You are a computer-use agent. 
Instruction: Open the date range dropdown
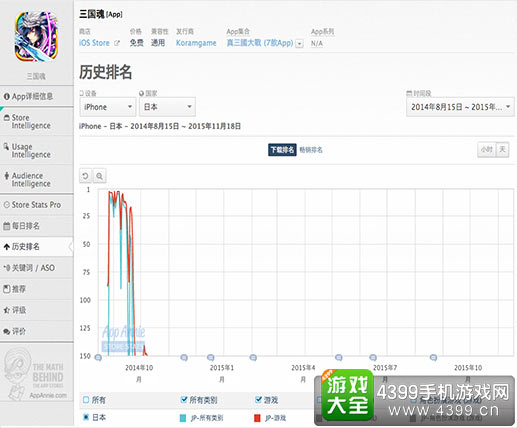[460, 107]
